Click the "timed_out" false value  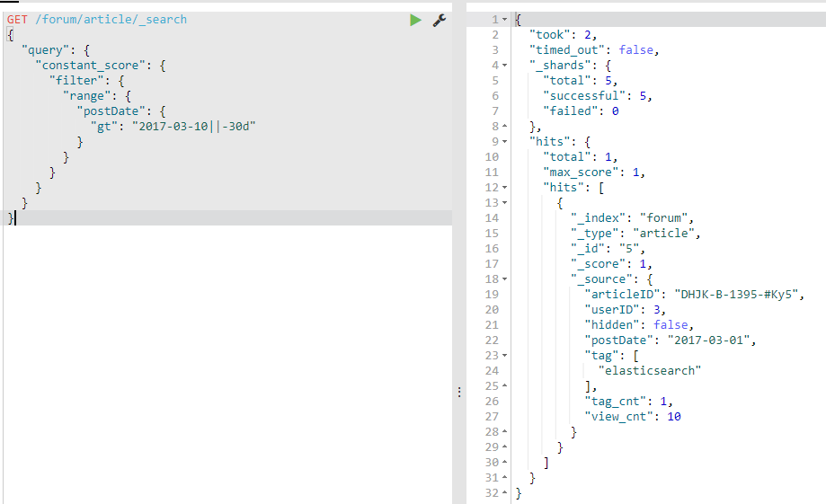[x=635, y=50]
